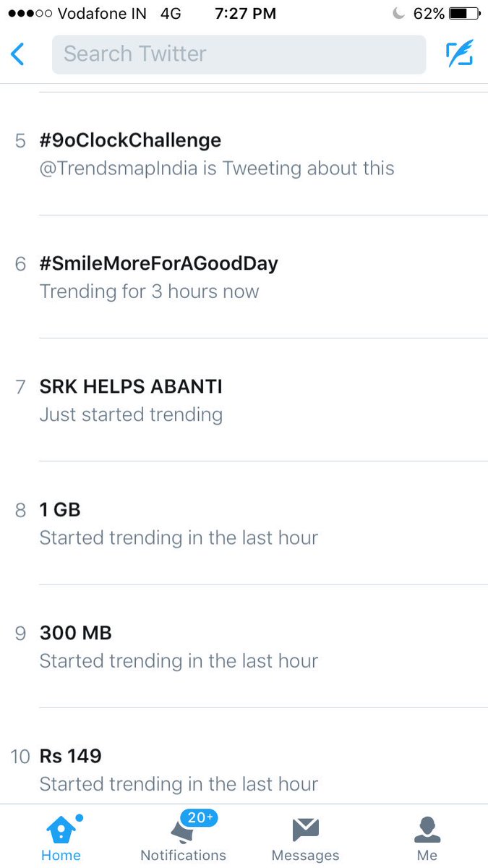Select the SRK HELPS ABANTI trend
Image resolution: width=488 pixels, height=868 pixels.
(x=244, y=400)
